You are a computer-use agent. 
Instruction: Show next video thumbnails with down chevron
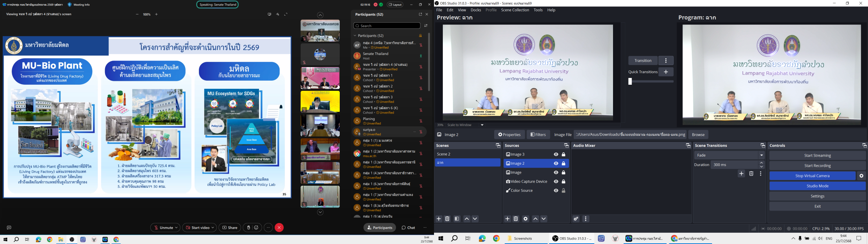click(x=320, y=212)
